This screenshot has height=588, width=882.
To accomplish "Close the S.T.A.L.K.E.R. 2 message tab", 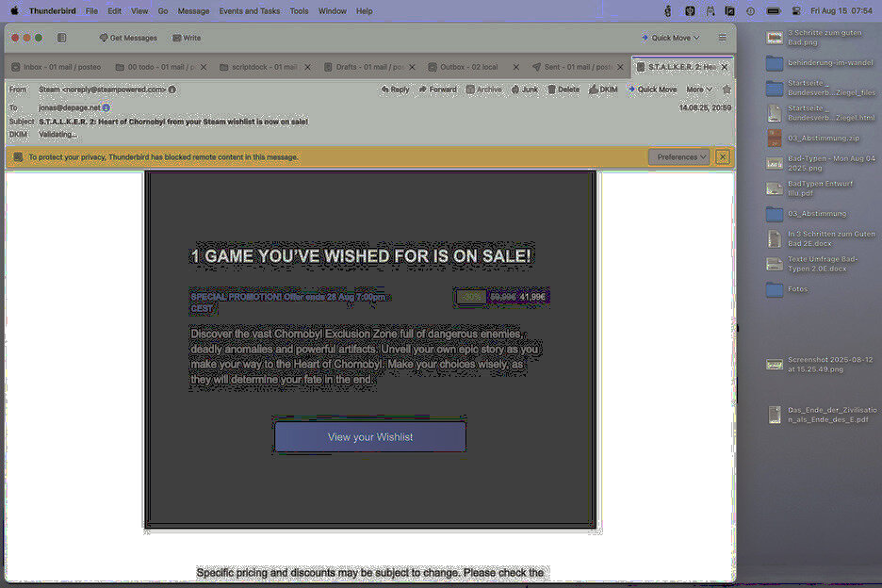I will pos(725,67).
